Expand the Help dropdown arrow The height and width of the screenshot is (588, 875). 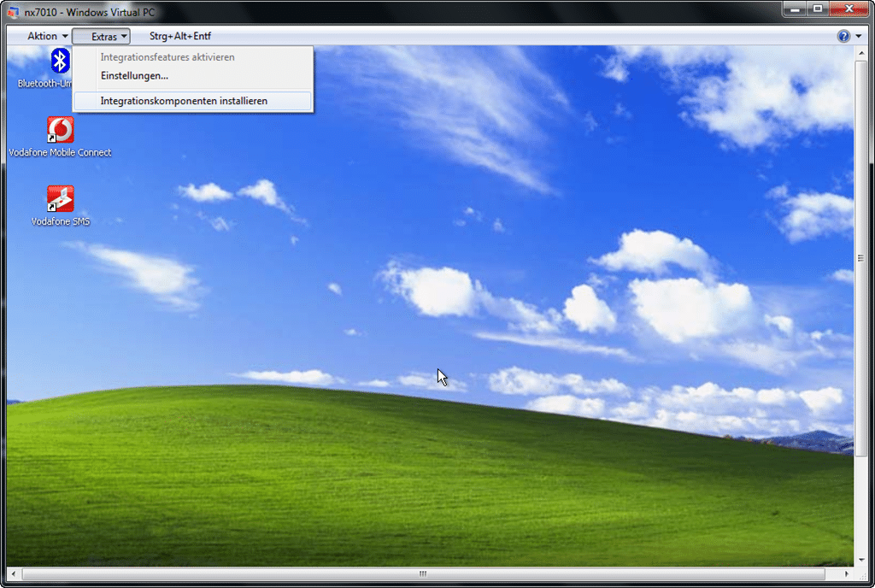tap(858, 36)
